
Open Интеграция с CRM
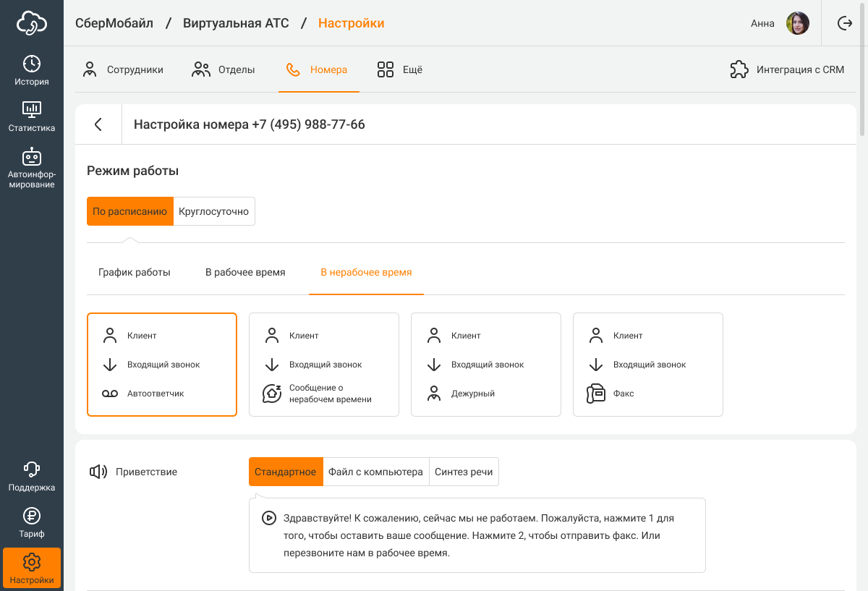coord(787,70)
